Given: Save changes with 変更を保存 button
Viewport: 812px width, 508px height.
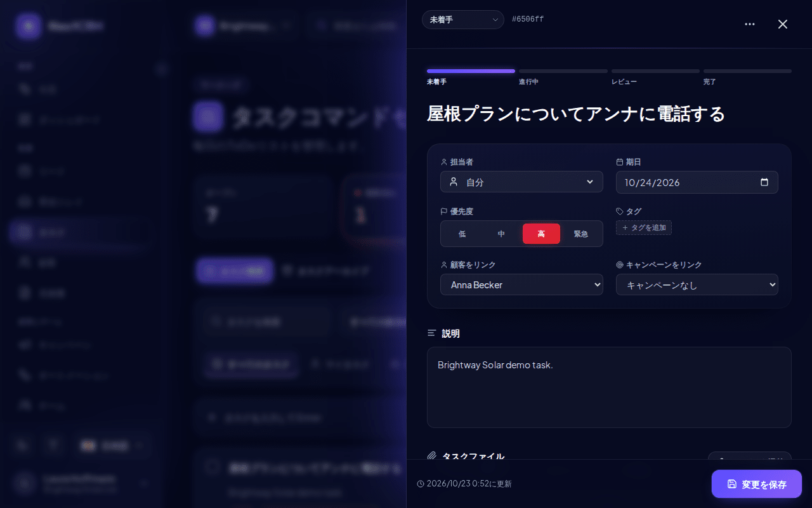Looking at the screenshot, I should click(x=757, y=484).
